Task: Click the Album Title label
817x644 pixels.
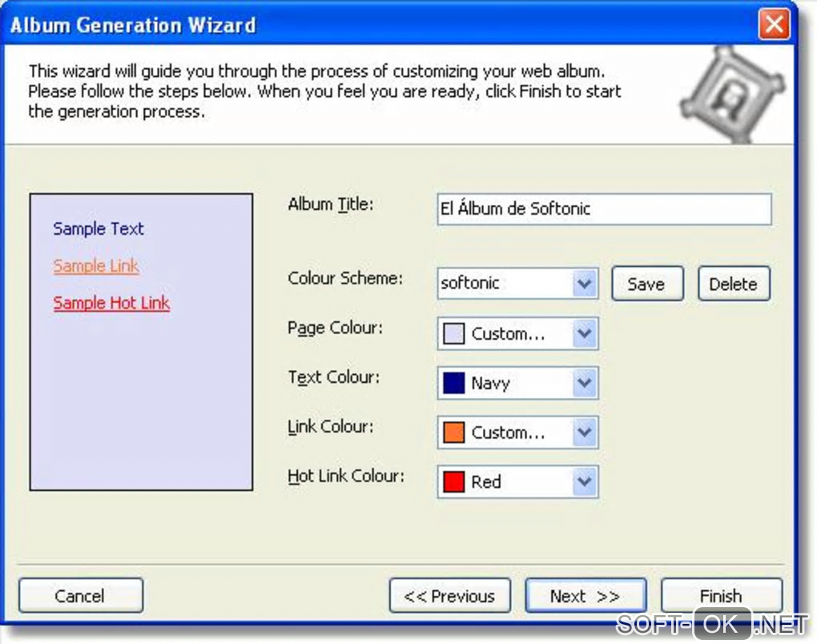Action: (x=330, y=204)
